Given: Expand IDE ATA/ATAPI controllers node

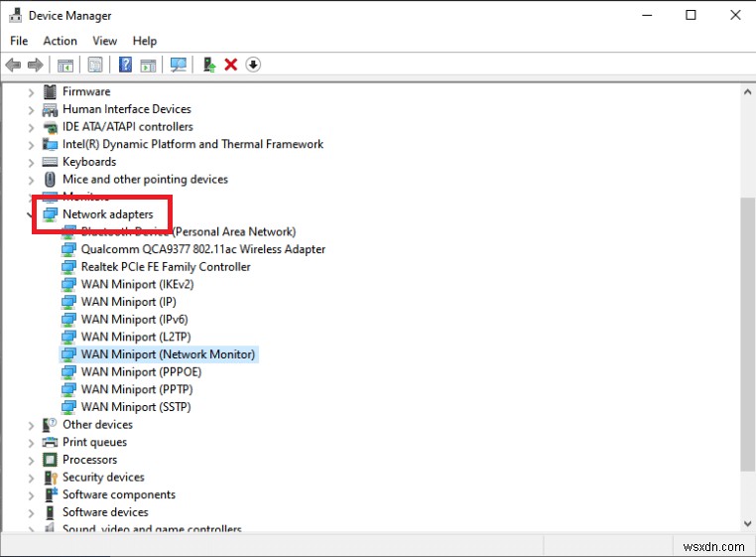Looking at the screenshot, I should click(x=31, y=127).
